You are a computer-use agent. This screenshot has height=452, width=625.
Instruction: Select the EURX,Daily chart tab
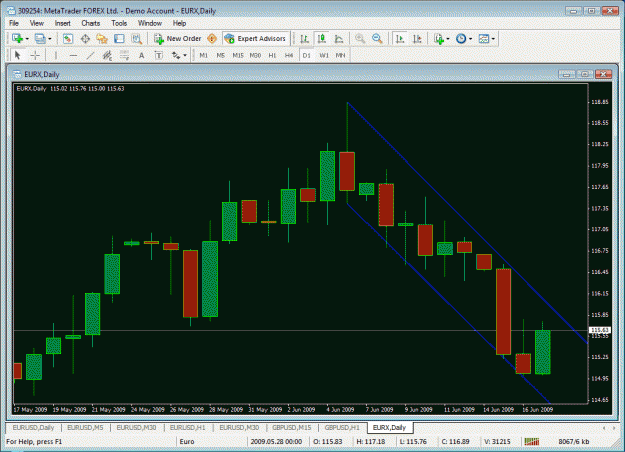389,428
